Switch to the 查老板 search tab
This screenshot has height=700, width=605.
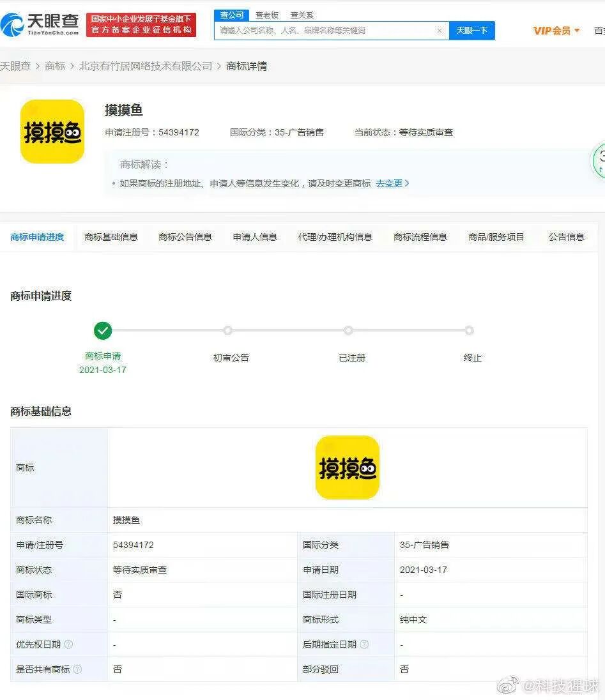[266, 15]
